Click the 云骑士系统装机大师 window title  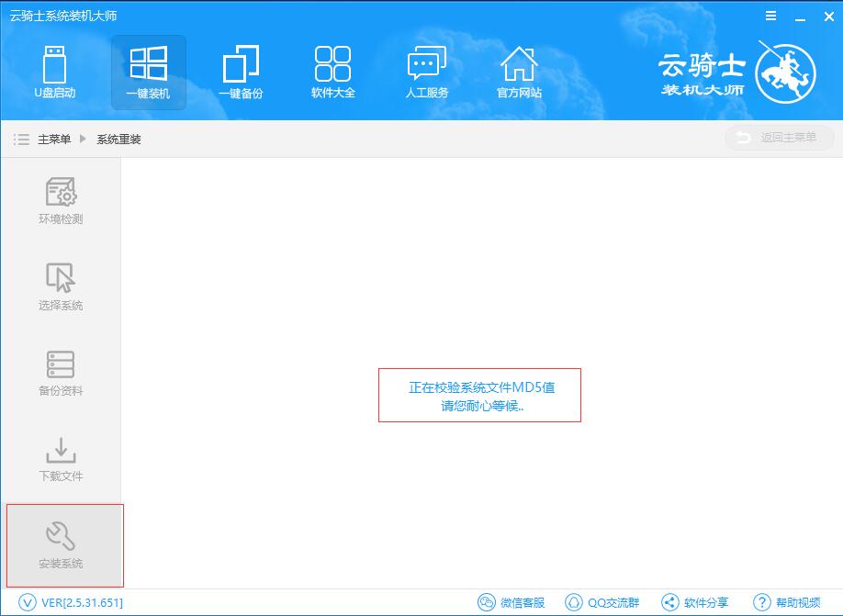62,17
